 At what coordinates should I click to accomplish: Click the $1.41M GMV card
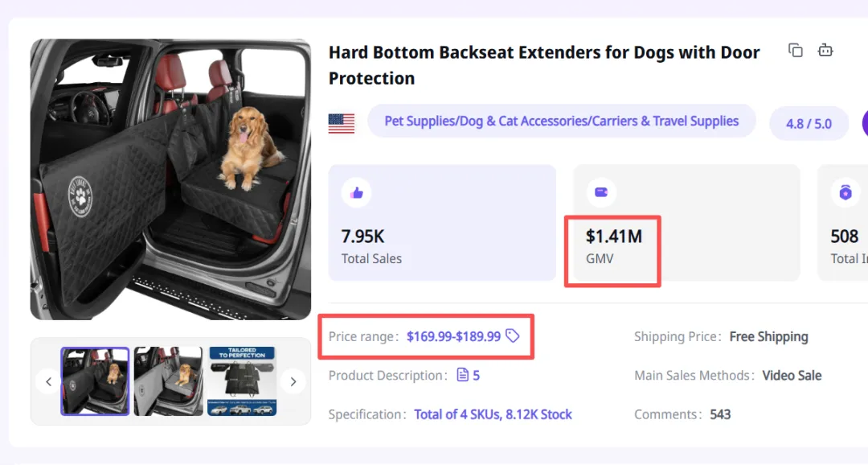pyautogui.click(x=686, y=223)
